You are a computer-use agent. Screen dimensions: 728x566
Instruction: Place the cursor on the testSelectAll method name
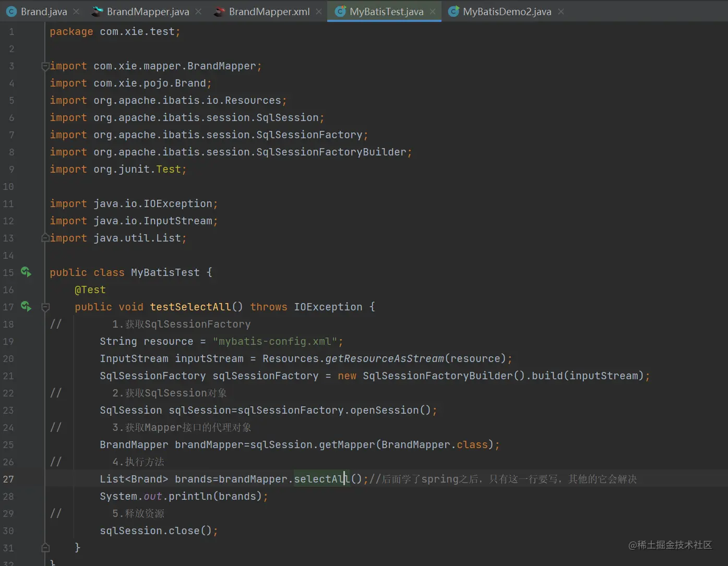190,307
